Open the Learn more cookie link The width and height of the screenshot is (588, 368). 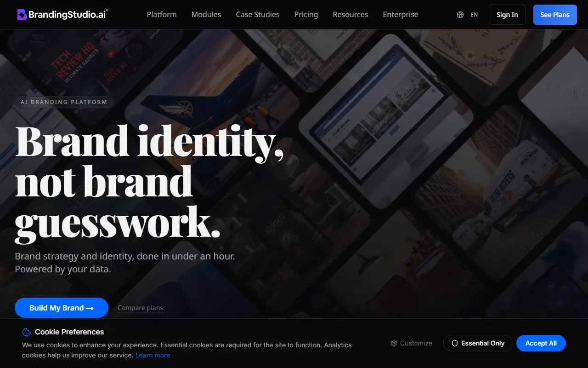(x=153, y=355)
